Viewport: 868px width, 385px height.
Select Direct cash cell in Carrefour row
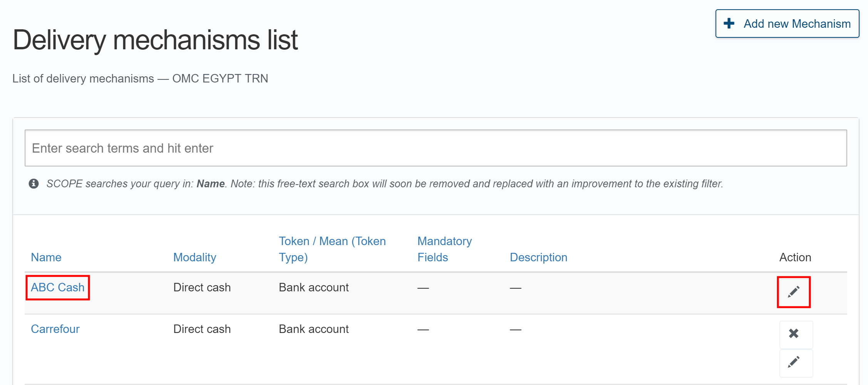[202, 329]
